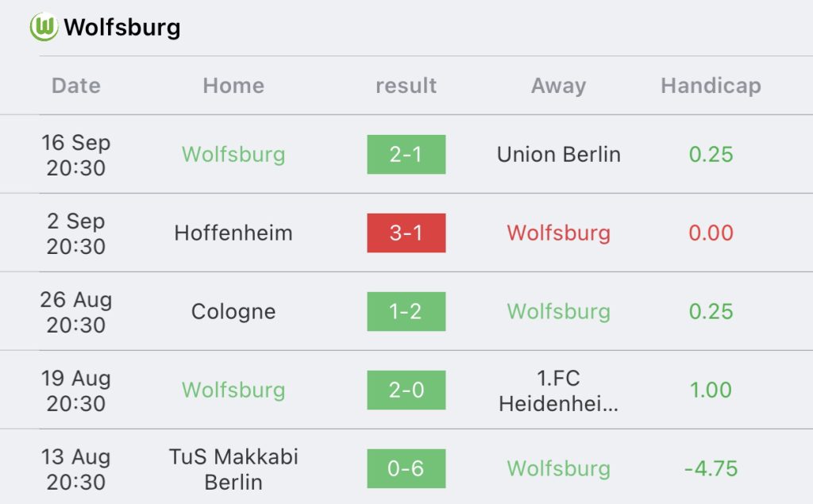The width and height of the screenshot is (813, 504).
Task: Open Union Berlin team page
Action: (x=558, y=155)
